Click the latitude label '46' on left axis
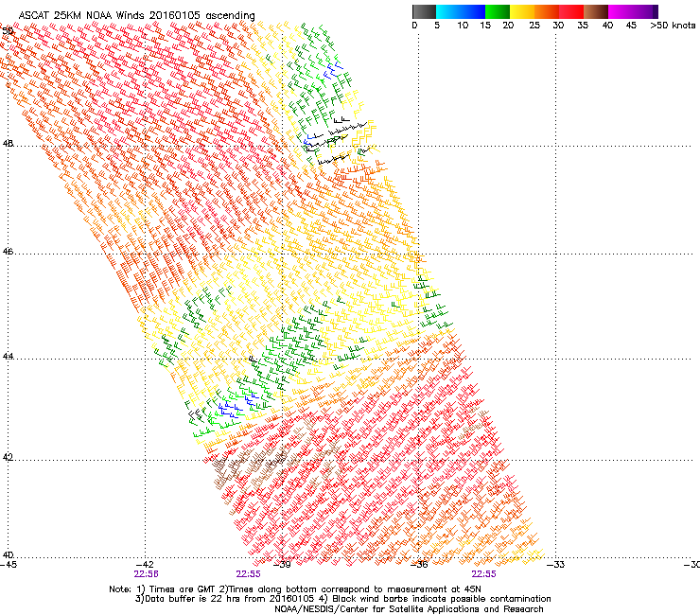Screen dimensions: 700x615 coord(8,252)
